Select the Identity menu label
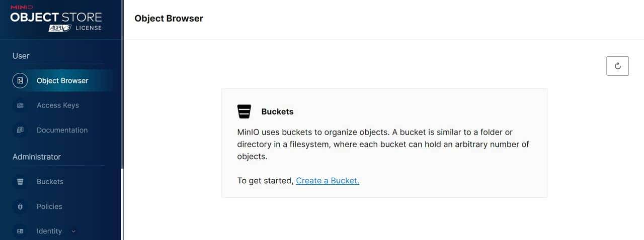 (x=49, y=231)
